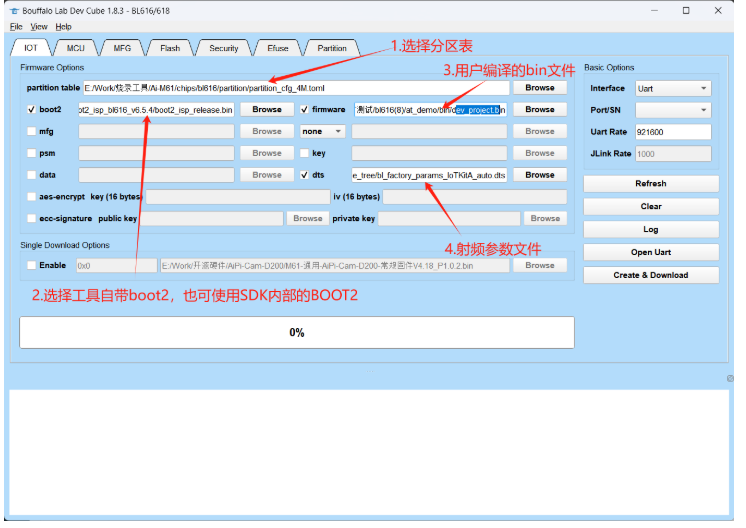Enable the mfg firmware checkbox
The height and width of the screenshot is (528, 746).
32,131
